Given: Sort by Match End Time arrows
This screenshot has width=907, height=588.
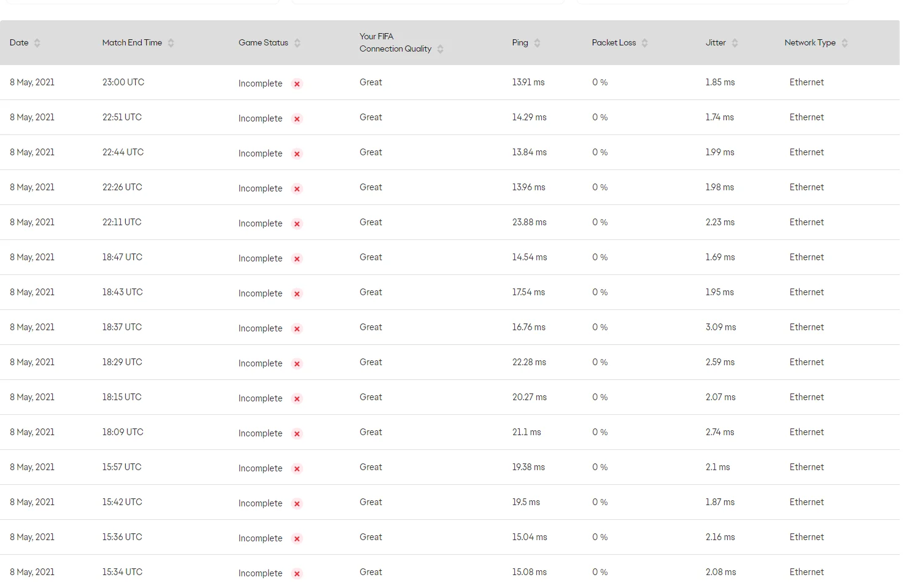Looking at the screenshot, I should pyautogui.click(x=171, y=43).
